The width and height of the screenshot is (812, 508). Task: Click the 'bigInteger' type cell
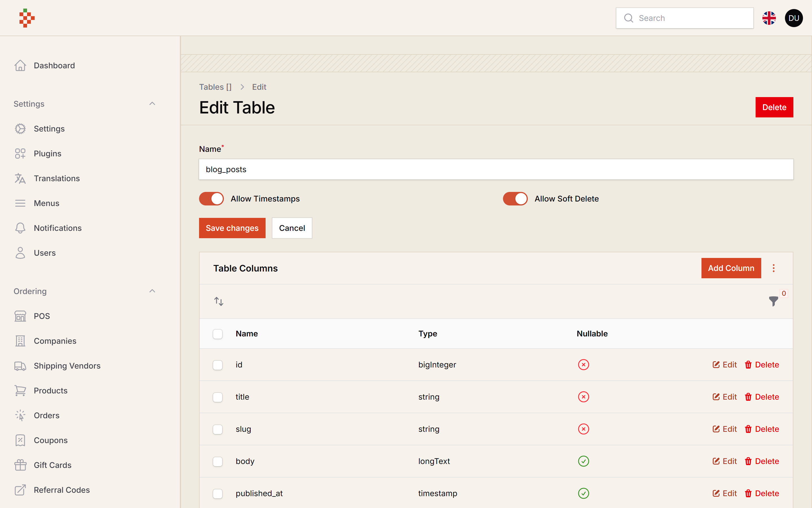[x=437, y=365]
